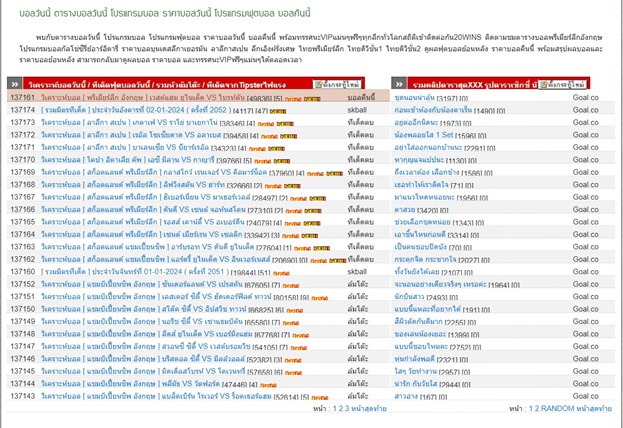623x428 pixels.
Task: Click the double-arrow icon in the right panel header
Action: [399, 84]
